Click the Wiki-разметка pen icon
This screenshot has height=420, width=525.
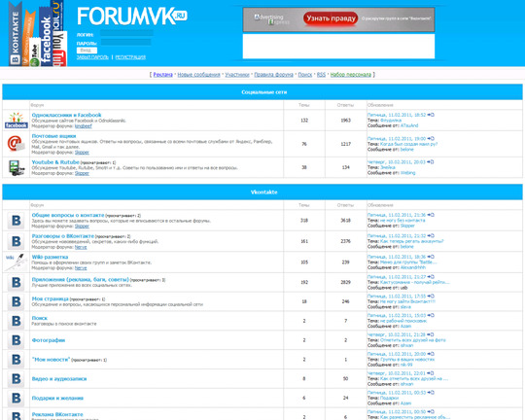click(x=17, y=262)
